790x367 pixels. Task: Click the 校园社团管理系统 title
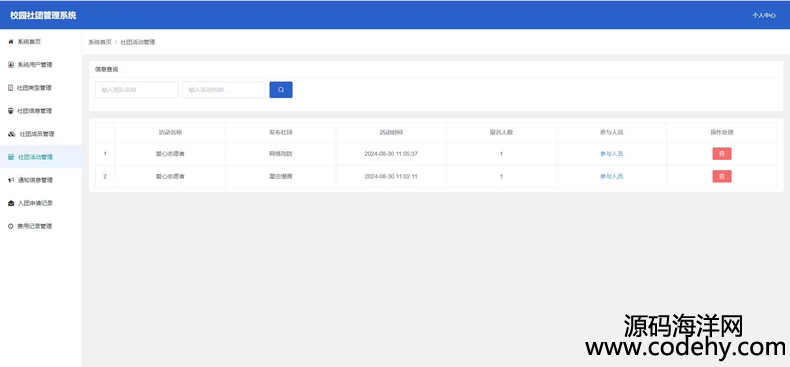click(43, 16)
